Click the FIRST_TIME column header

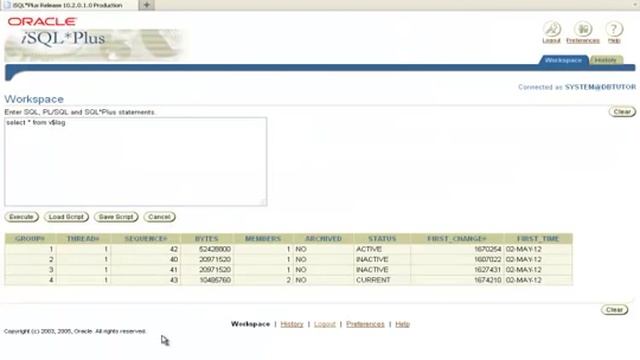pyautogui.click(x=538, y=238)
